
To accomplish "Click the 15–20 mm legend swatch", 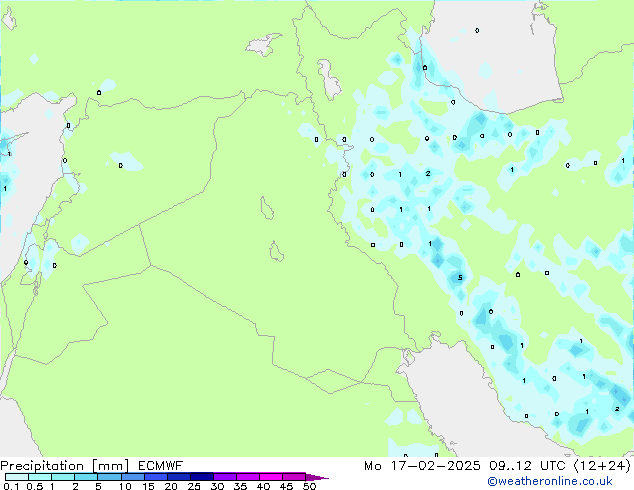I will click(155, 477).
